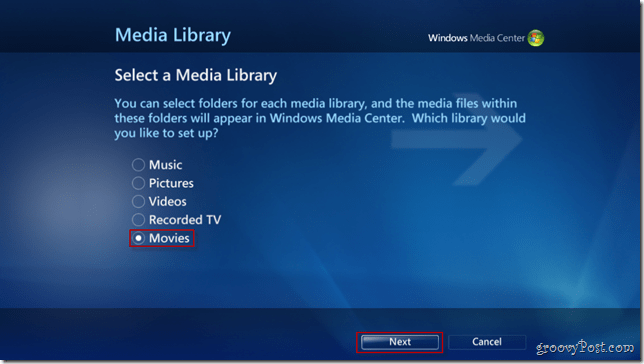Choose the Pictures library option
The height and width of the screenshot is (364, 644).
click(x=138, y=183)
